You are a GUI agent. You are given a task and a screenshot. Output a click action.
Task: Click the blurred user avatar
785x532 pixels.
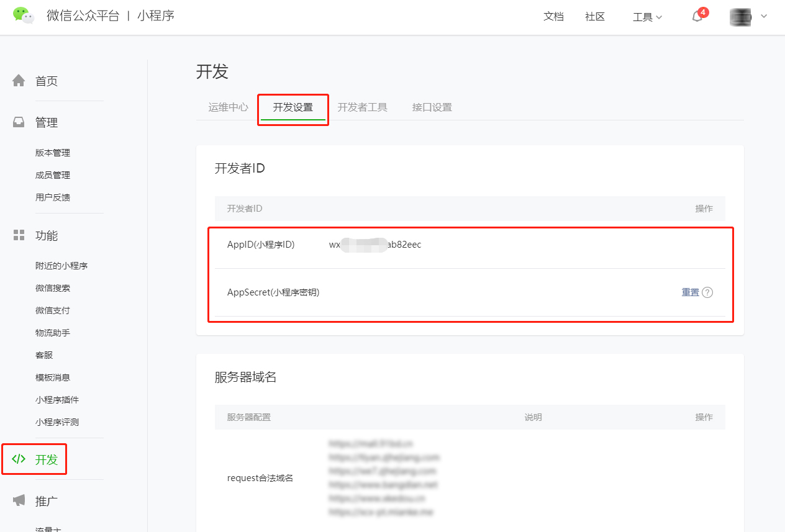[x=741, y=17]
